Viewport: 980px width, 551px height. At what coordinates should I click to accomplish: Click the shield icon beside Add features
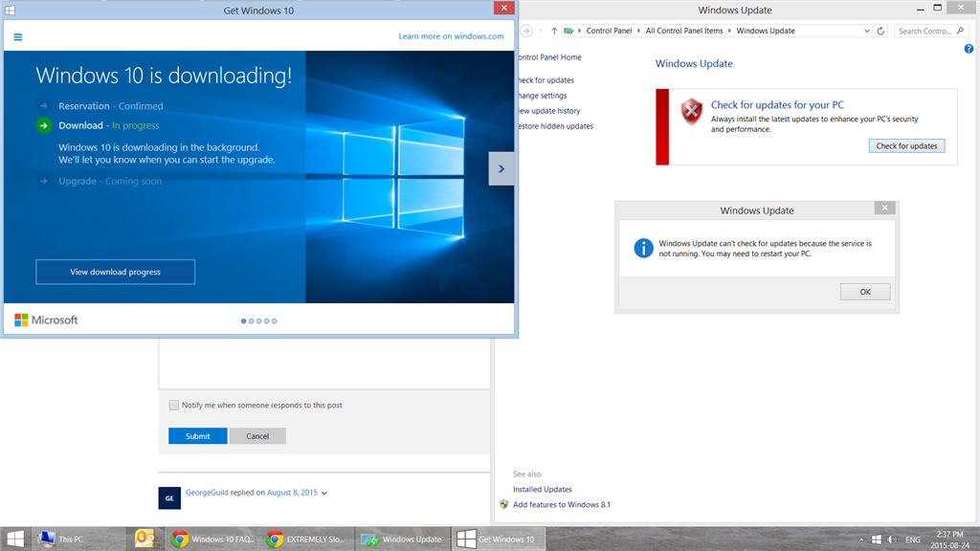click(x=503, y=504)
